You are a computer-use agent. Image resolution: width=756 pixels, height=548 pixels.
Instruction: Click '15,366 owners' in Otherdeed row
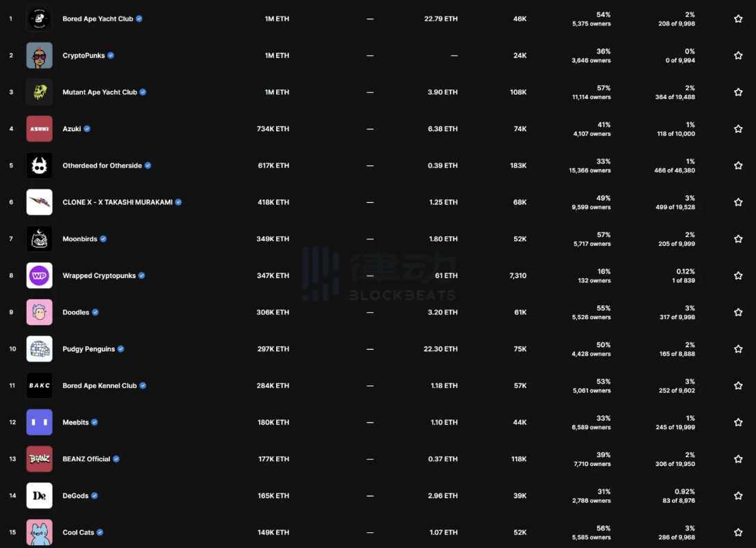point(590,170)
